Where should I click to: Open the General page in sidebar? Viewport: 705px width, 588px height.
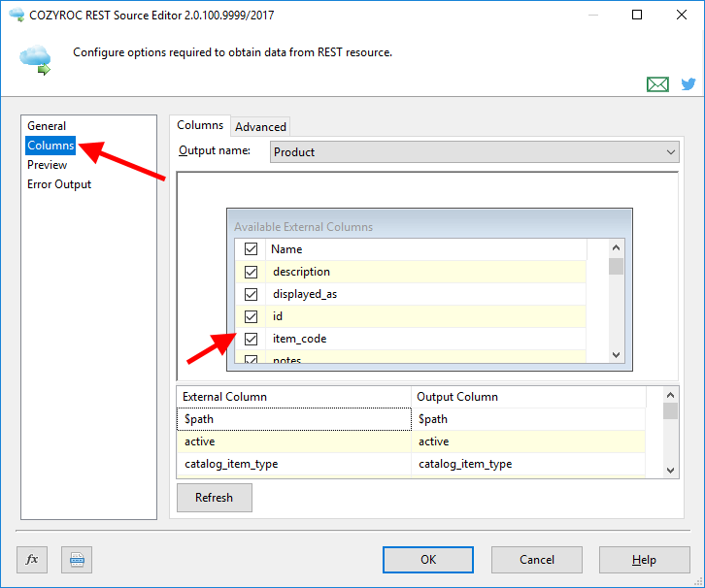tap(47, 126)
